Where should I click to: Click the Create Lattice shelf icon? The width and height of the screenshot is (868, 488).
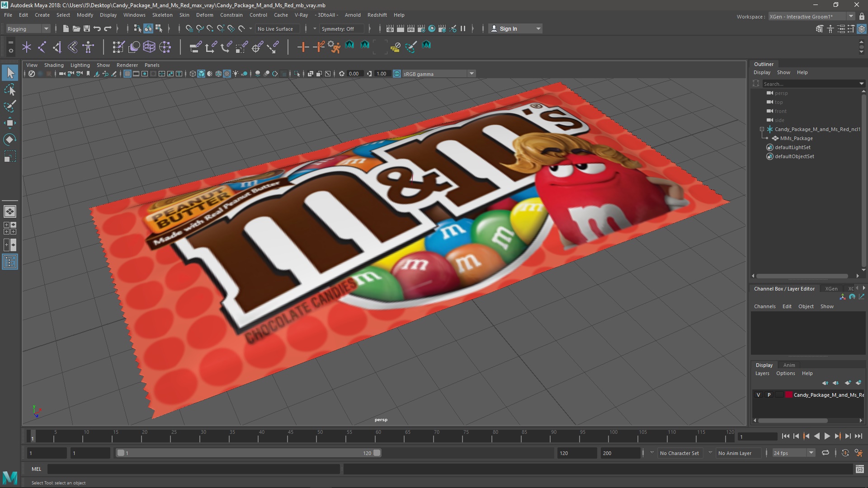(149, 47)
